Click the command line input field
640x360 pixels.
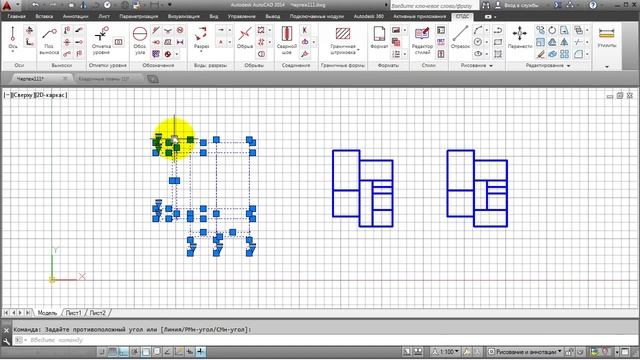(327, 340)
